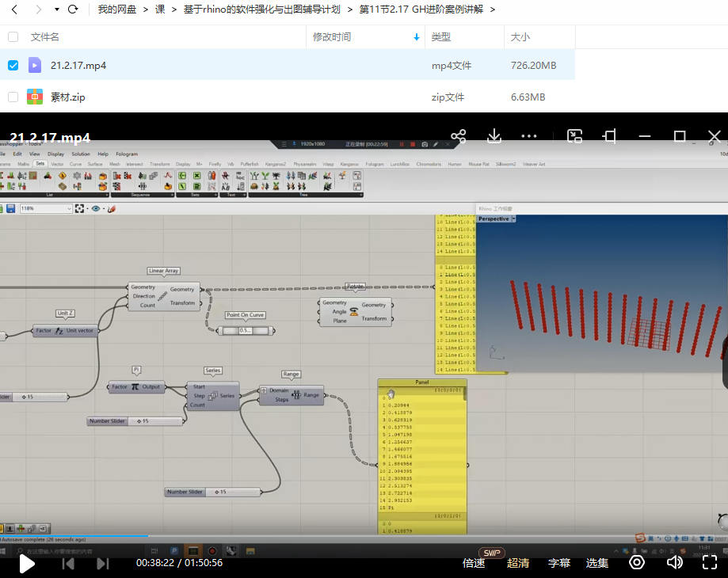Open the playback speed 倍速 menu
This screenshot has width=728, height=578.
pyautogui.click(x=474, y=563)
